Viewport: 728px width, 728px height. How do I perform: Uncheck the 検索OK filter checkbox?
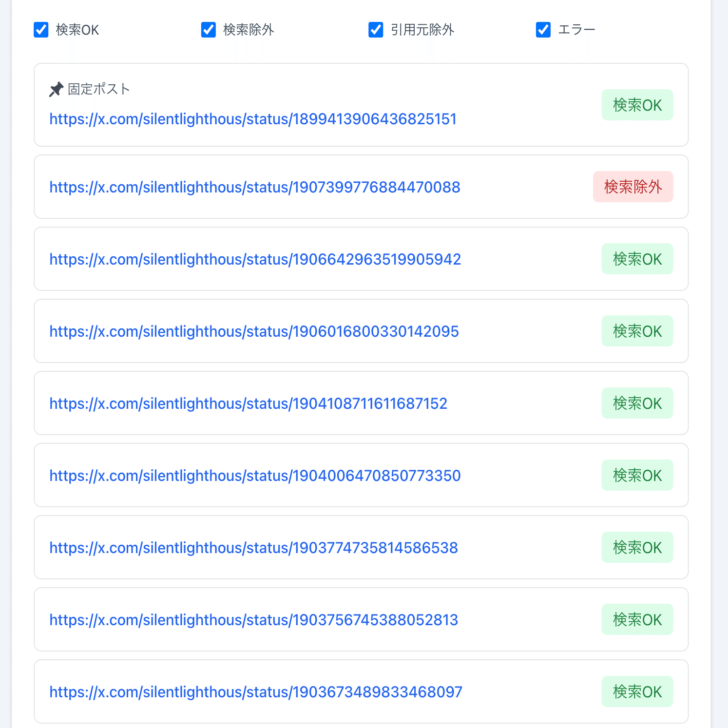click(x=41, y=30)
